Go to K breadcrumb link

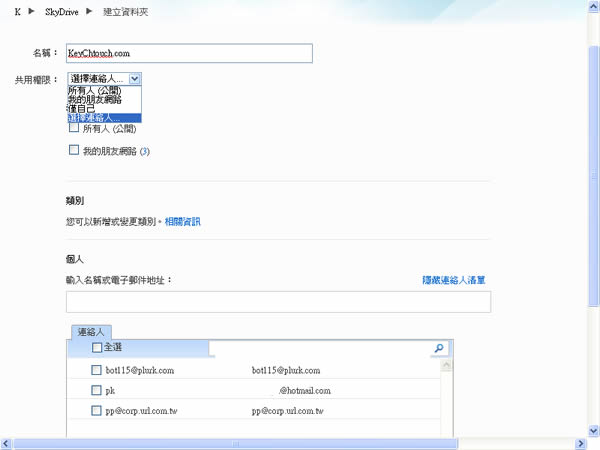tap(18, 12)
